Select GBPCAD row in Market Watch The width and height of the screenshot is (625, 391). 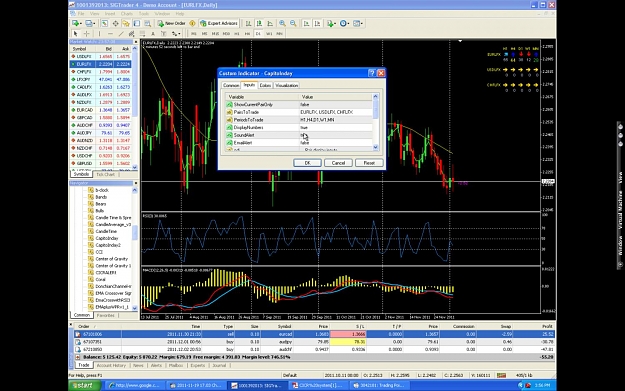click(100, 118)
